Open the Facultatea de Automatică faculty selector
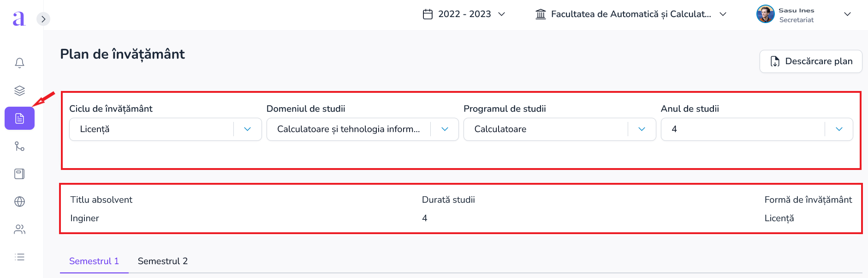The image size is (868, 278). pos(631,14)
